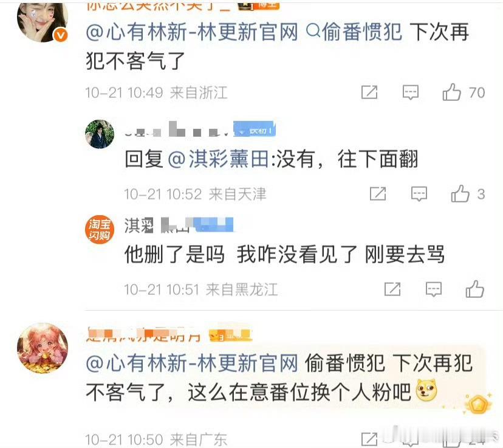The width and height of the screenshot is (503, 448).
Task: View the verified top commenter's avatar
Action: (x=43, y=22)
